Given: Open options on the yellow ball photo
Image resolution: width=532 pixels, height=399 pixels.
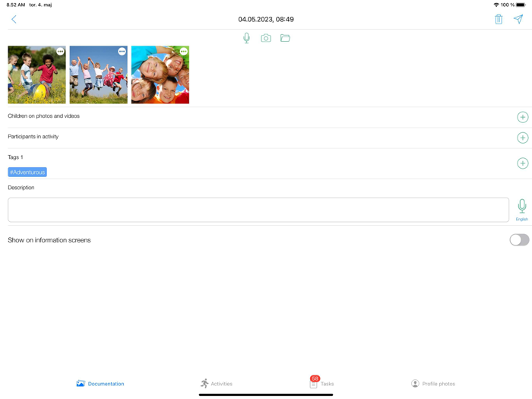Looking at the screenshot, I should [x=60, y=52].
